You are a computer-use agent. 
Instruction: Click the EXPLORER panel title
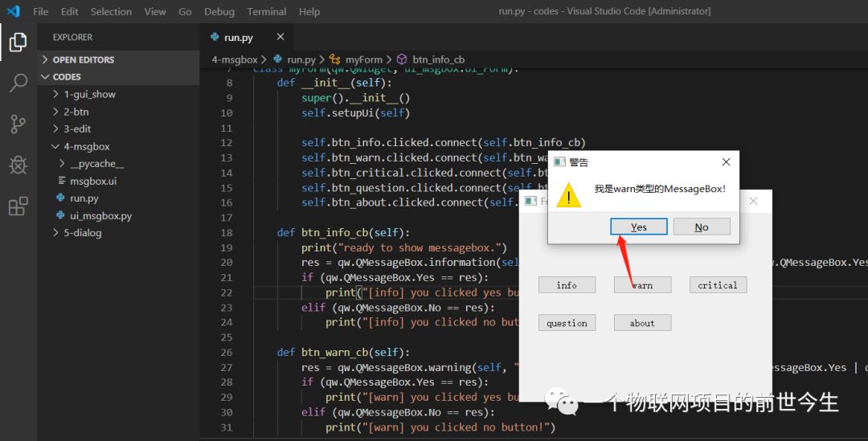point(72,37)
